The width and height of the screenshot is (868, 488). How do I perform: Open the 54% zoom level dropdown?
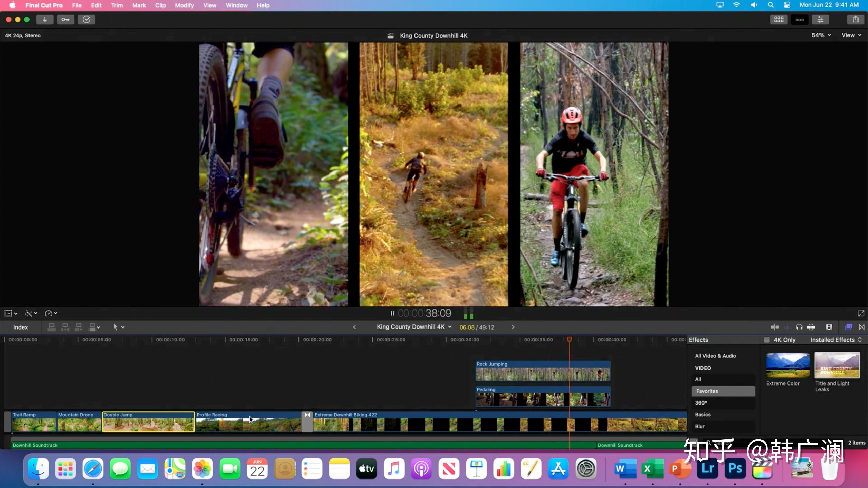(821, 35)
